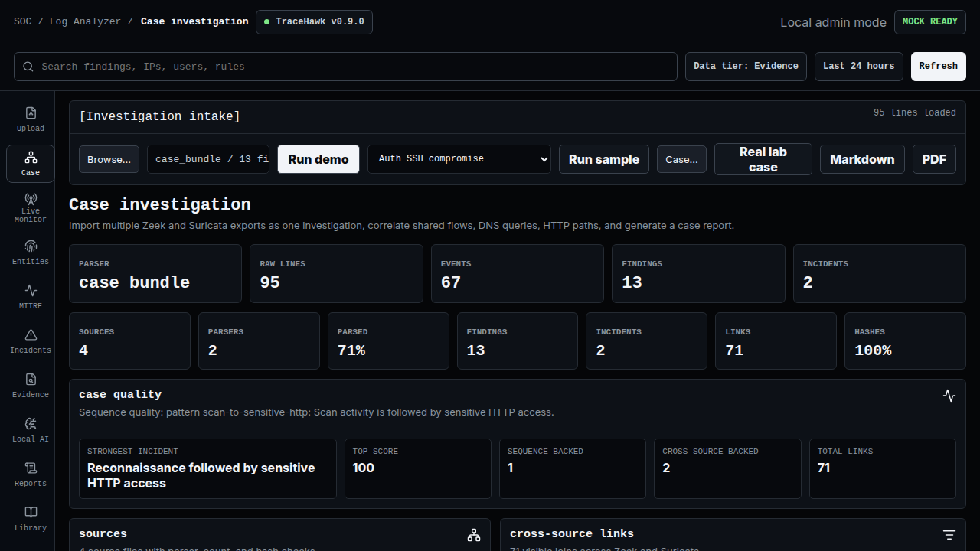Click the "95 lines loaded" text
This screenshot has width=980, height=551.
point(915,112)
